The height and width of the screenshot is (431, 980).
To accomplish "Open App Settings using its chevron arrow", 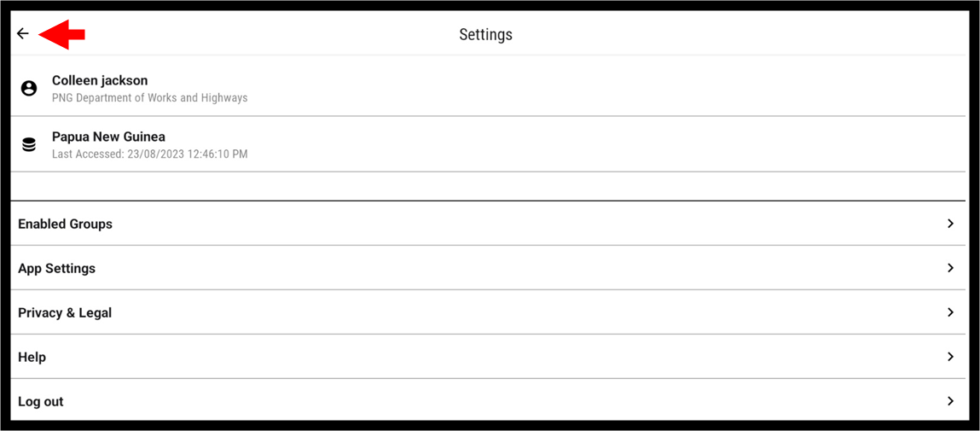I will (x=951, y=268).
